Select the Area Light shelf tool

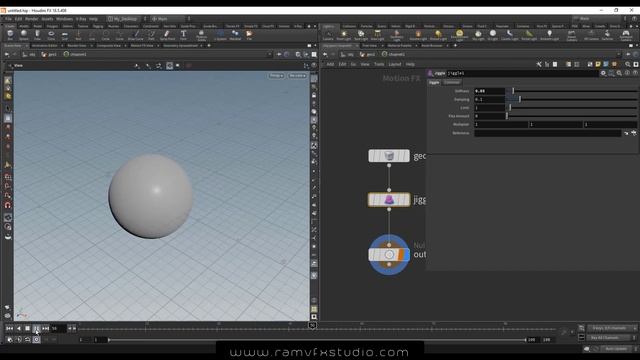point(378,35)
